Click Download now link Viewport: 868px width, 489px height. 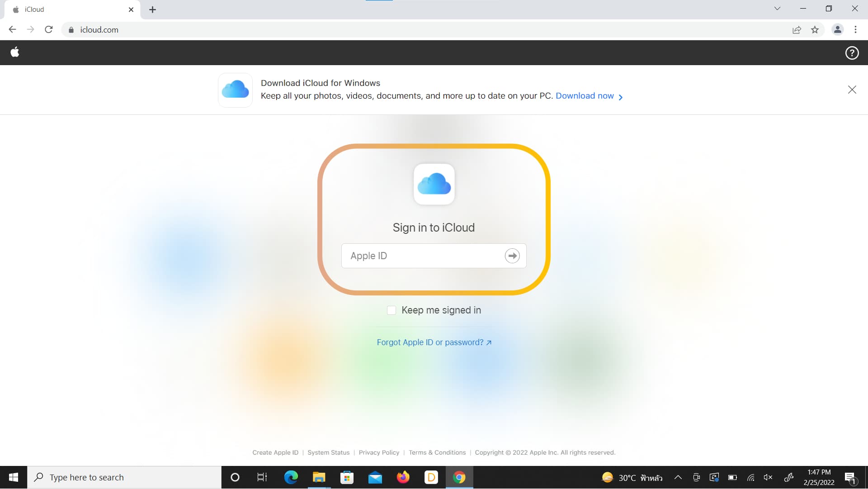tap(585, 96)
